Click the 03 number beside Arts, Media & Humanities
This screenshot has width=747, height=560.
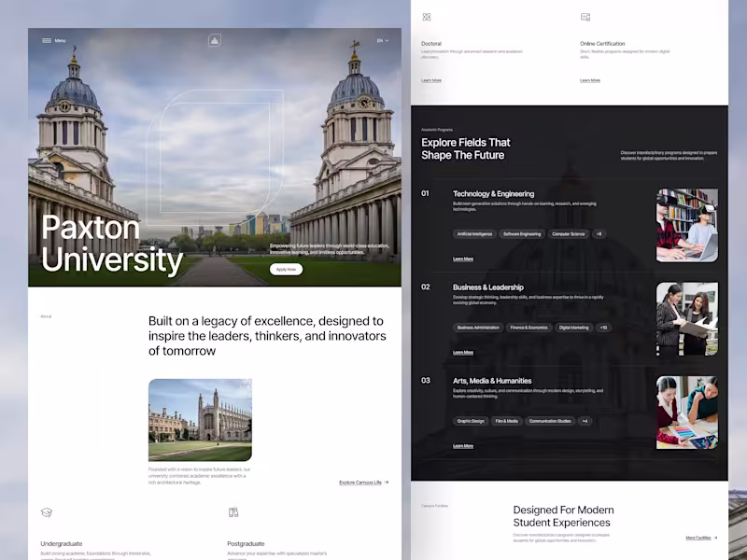click(x=426, y=381)
